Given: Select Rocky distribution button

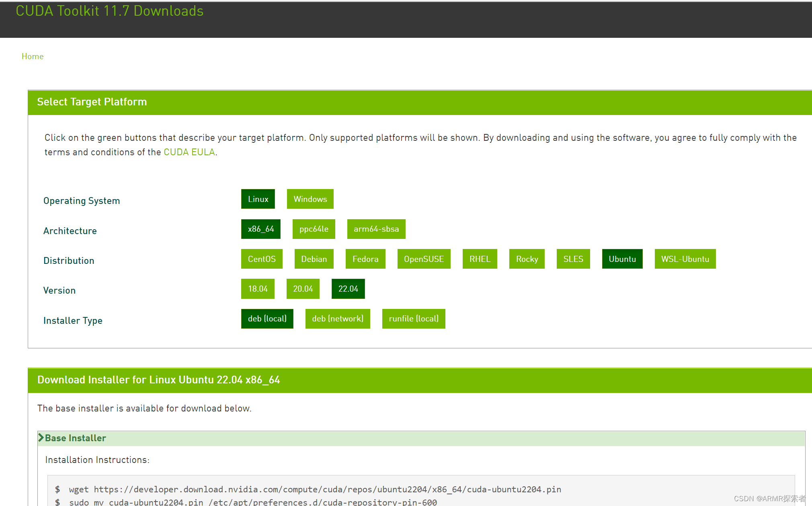Looking at the screenshot, I should [x=527, y=259].
